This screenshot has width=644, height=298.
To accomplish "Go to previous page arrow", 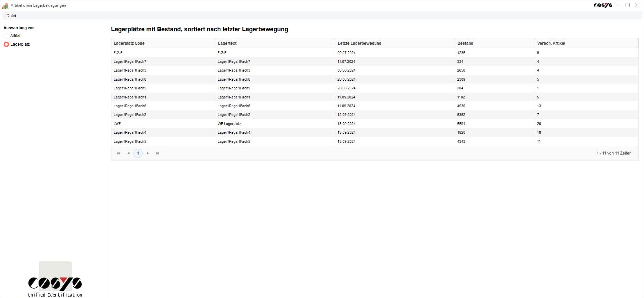I will [x=128, y=153].
